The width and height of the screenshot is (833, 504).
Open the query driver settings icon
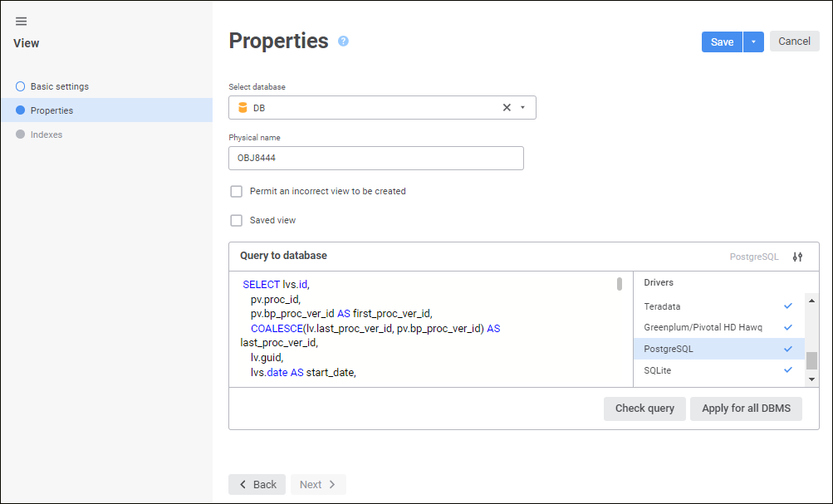tap(797, 257)
